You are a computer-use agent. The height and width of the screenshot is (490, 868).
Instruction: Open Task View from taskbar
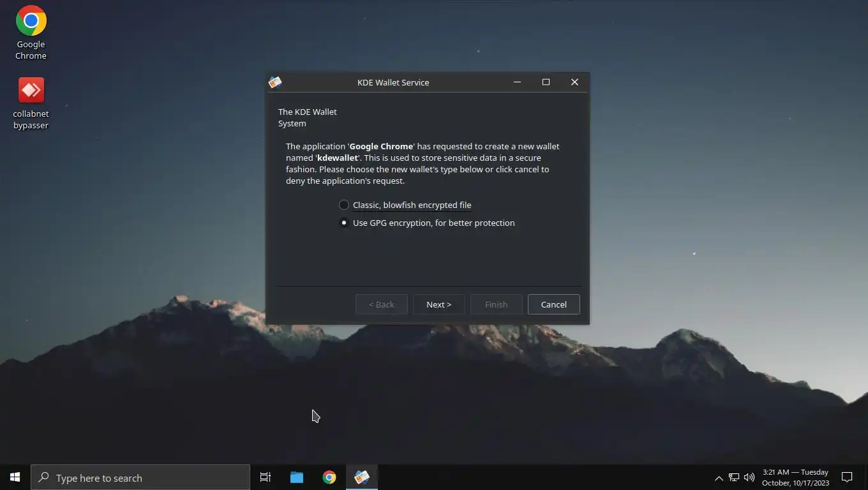(266, 477)
